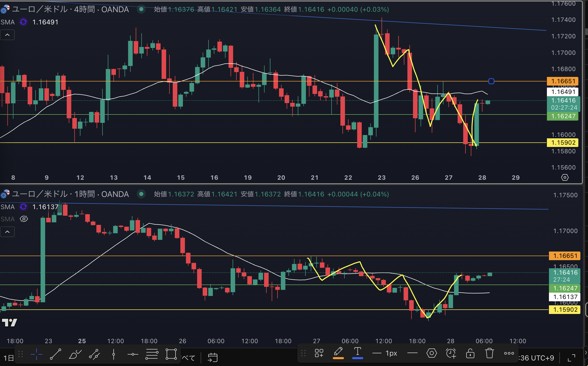Select the multi-line levels drawing tool
The width and height of the screenshot is (588, 366).
coord(152,354)
